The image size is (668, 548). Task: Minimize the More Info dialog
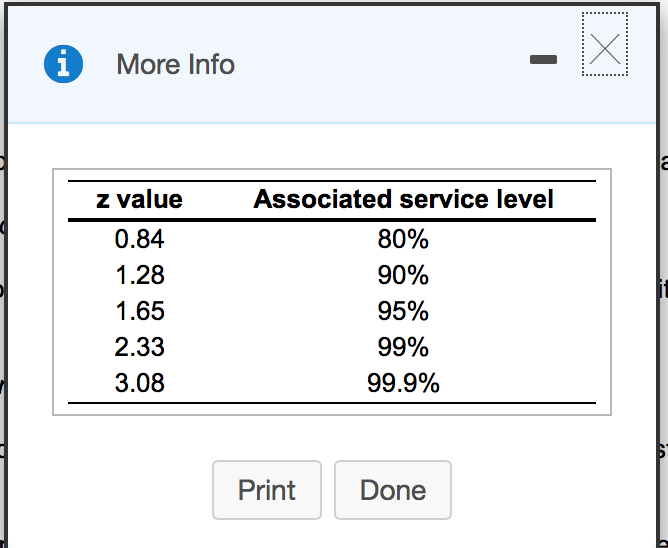click(543, 61)
